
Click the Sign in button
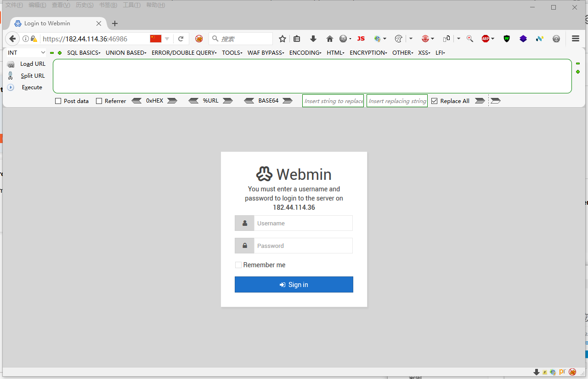[294, 285]
